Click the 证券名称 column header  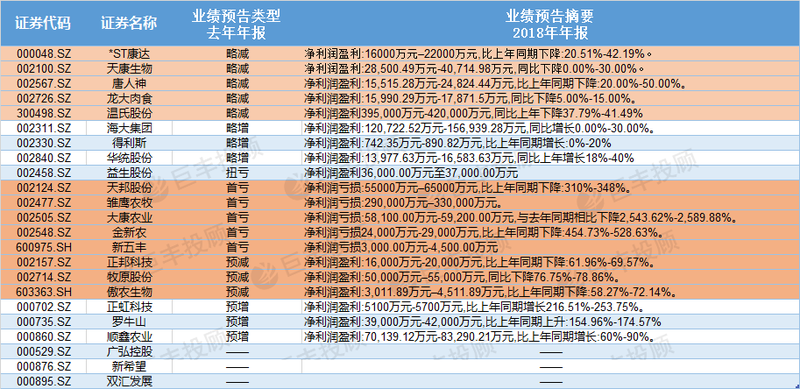click(x=129, y=23)
